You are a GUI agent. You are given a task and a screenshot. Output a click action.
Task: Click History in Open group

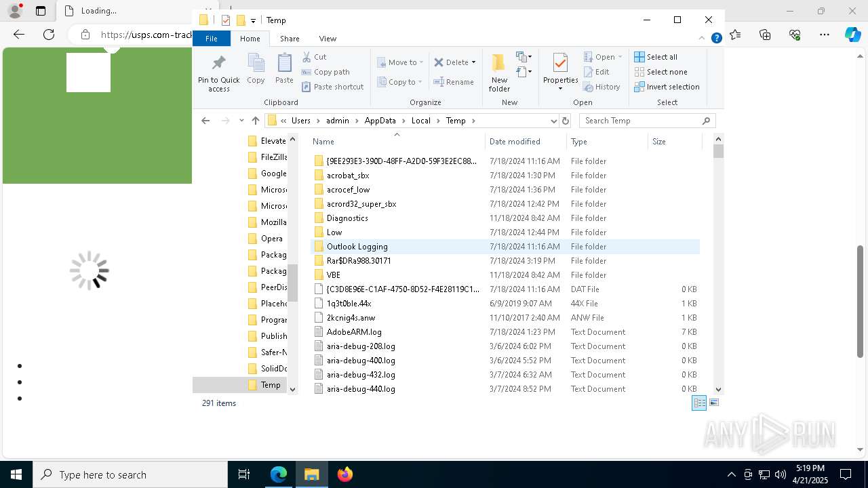602,87
